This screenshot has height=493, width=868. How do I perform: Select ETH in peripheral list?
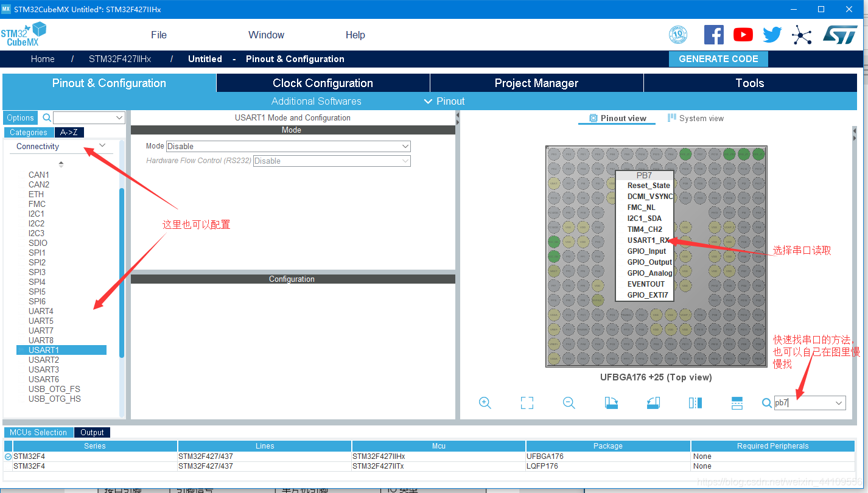pyautogui.click(x=36, y=194)
